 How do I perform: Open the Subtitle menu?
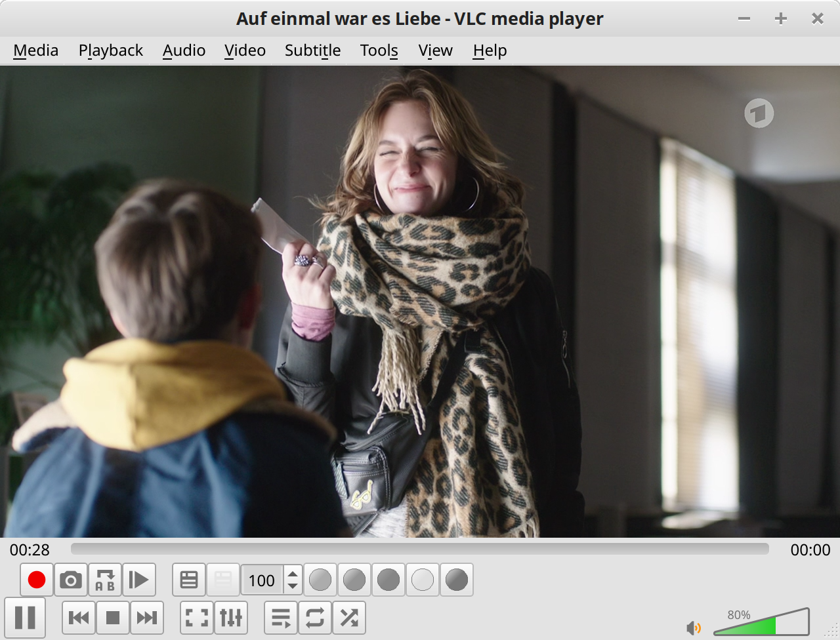tap(312, 50)
